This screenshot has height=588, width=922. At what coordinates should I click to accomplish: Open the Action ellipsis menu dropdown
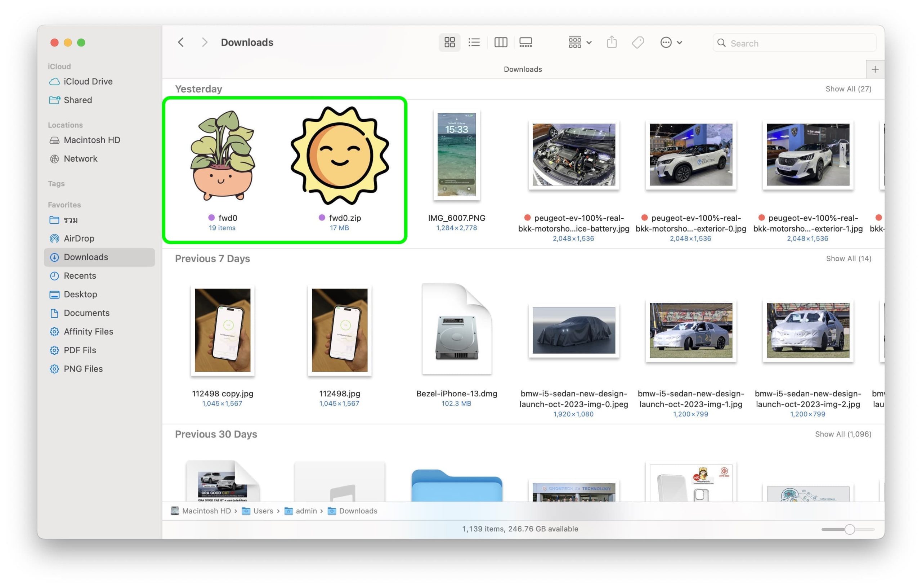pyautogui.click(x=671, y=42)
